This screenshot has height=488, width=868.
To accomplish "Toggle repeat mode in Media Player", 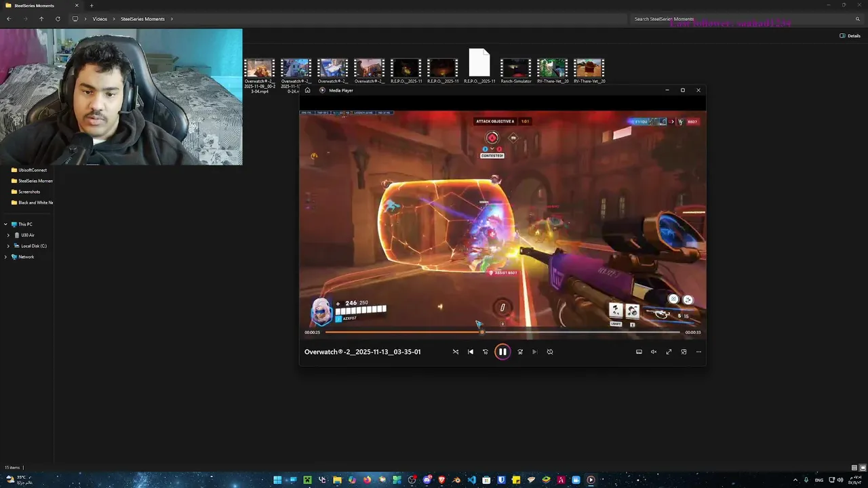I will 550,352.
